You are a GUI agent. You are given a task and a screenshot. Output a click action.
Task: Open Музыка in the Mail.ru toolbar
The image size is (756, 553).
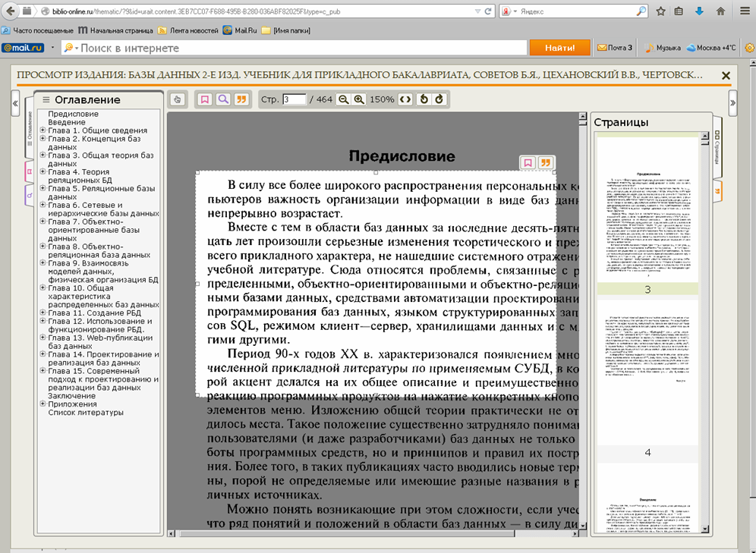[x=663, y=48]
